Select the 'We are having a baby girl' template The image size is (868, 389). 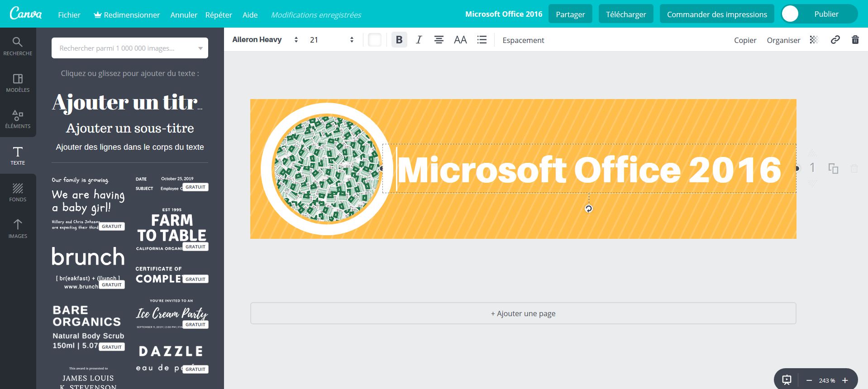point(88,203)
